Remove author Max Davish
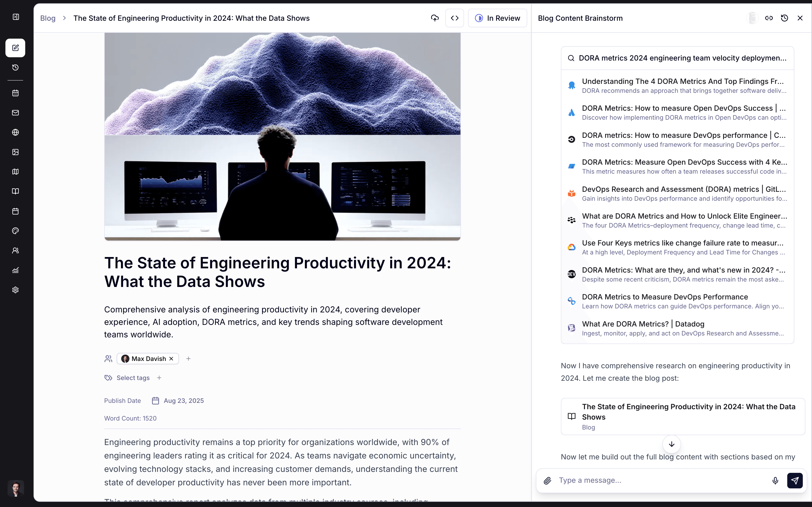 point(171,359)
